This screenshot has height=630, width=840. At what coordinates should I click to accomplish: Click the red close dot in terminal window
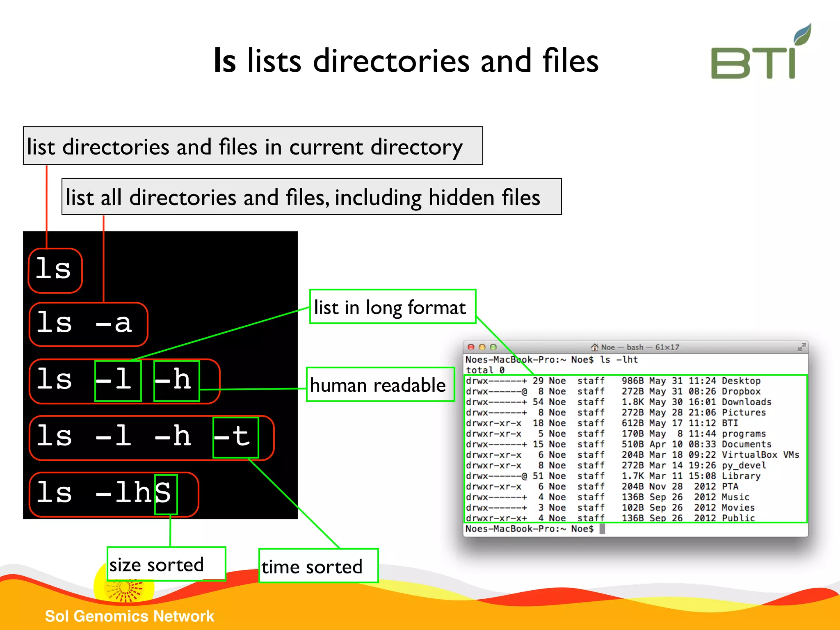tap(471, 347)
